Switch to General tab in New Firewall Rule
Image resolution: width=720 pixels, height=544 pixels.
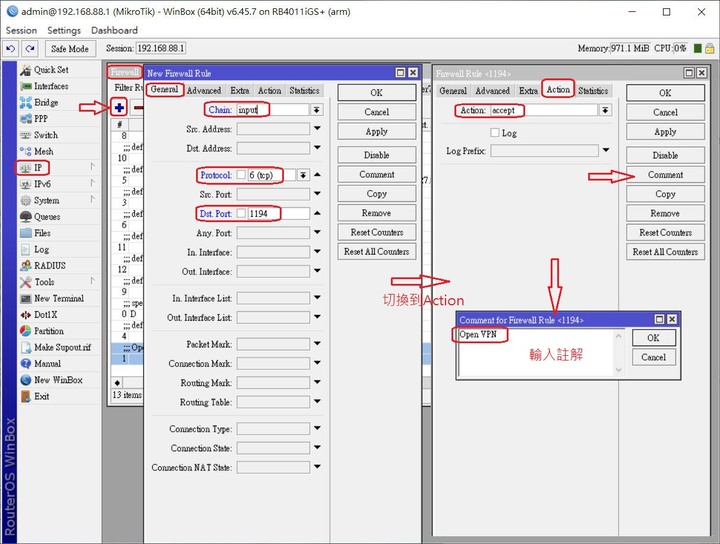tap(164, 90)
